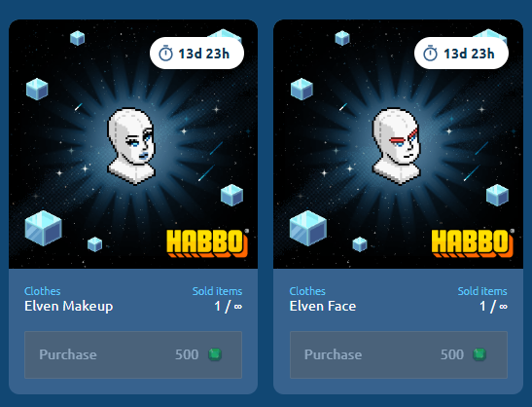Viewport: 532px width, 407px height.
Task: Click the green emerald icon for Elven Face
Action: (x=479, y=354)
